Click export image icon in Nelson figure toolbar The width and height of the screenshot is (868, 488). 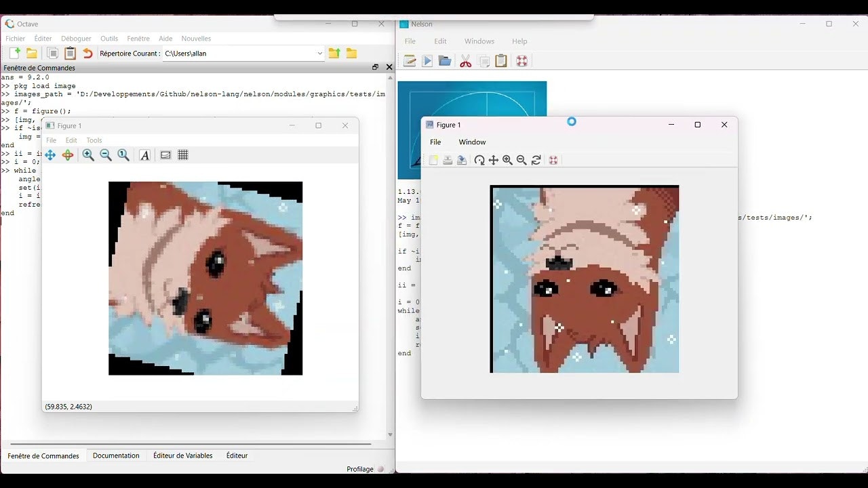pos(462,160)
